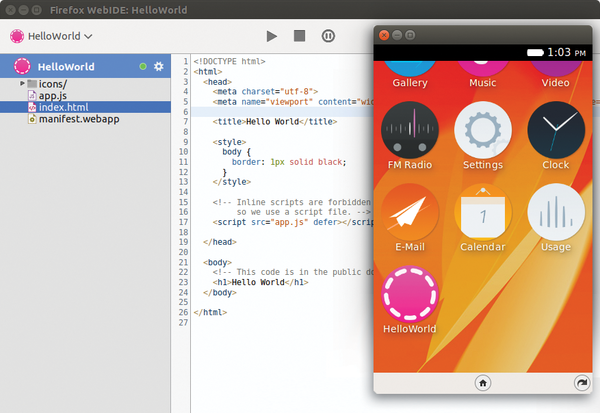Launch the Gallery app in simulator
The width and height of the screenshot is (600, 413).
click(x=410, y=75)
